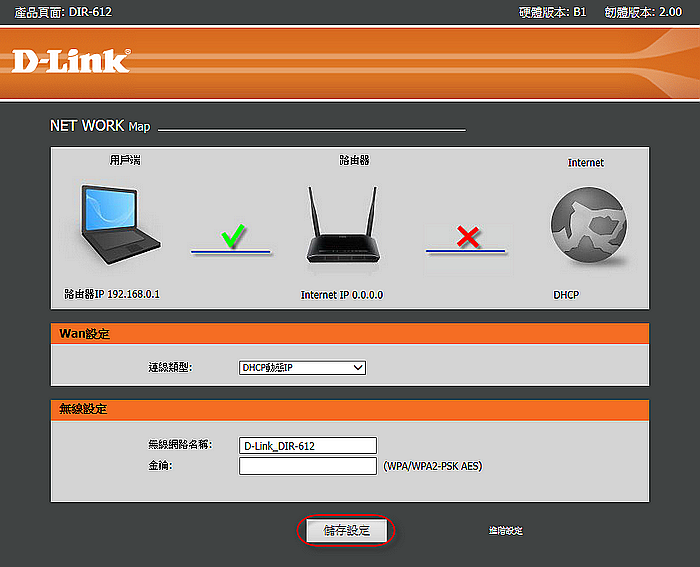
Task: Focus the 無線網路名稱 D-Link_DIR-612 field
Action: [x=307, y=446]
